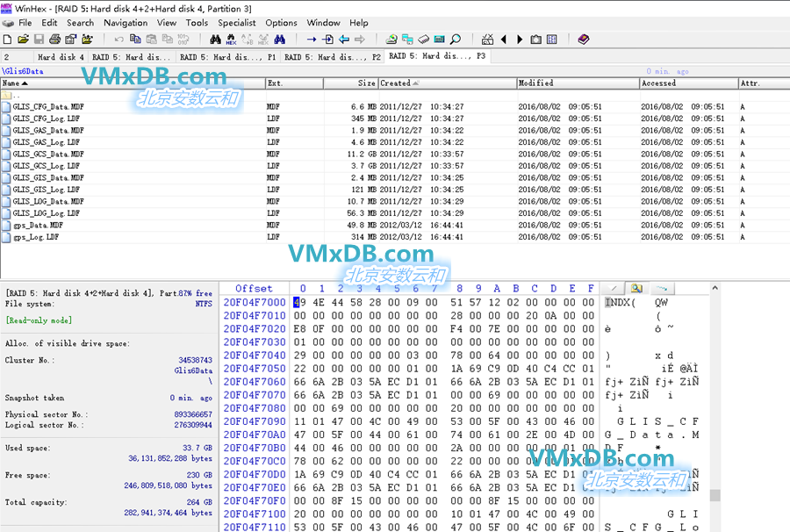Image resolution: width=790 pixels, height=532 pixels.
Task: Open help with the purple book icon
Action: (584, 40)
